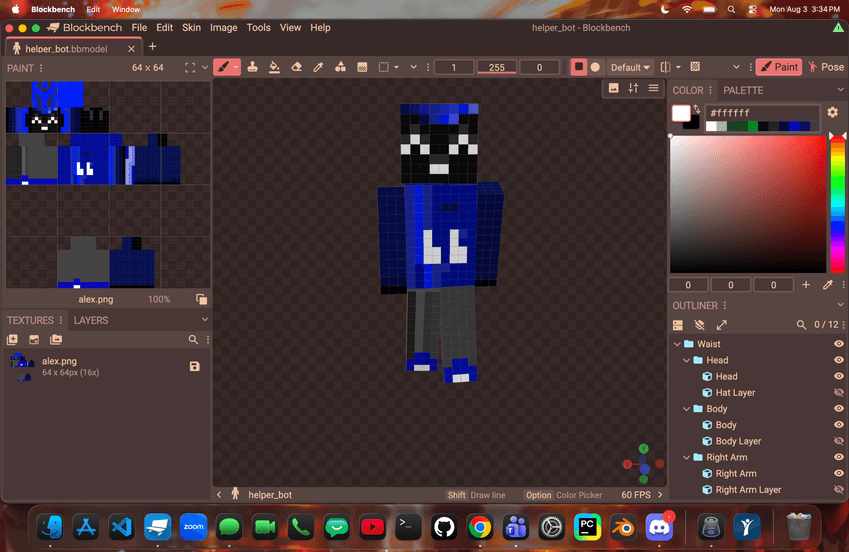Select the Hat Layer outliner row
The image size is (849, 552).
point(758,392)
